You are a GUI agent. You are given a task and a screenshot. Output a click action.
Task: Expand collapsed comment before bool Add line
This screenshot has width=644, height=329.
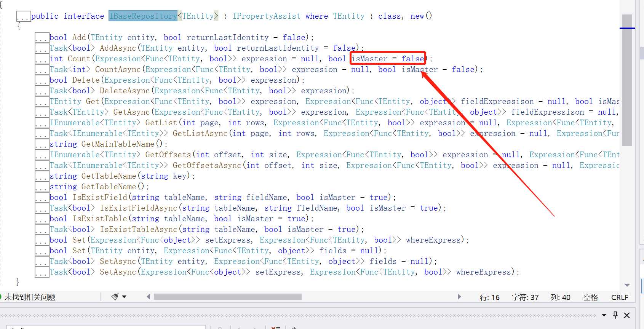[42, 38]
